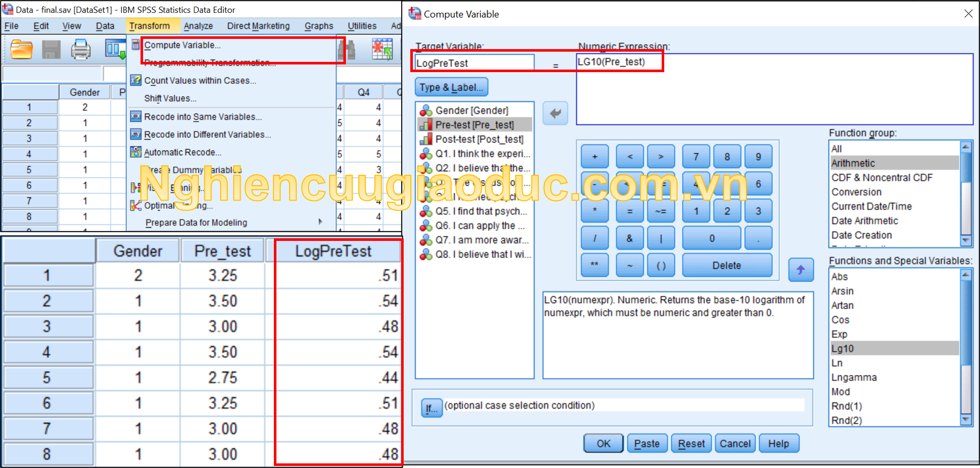Expand Prepare Data for Modeling submenu

click(196, 222)
